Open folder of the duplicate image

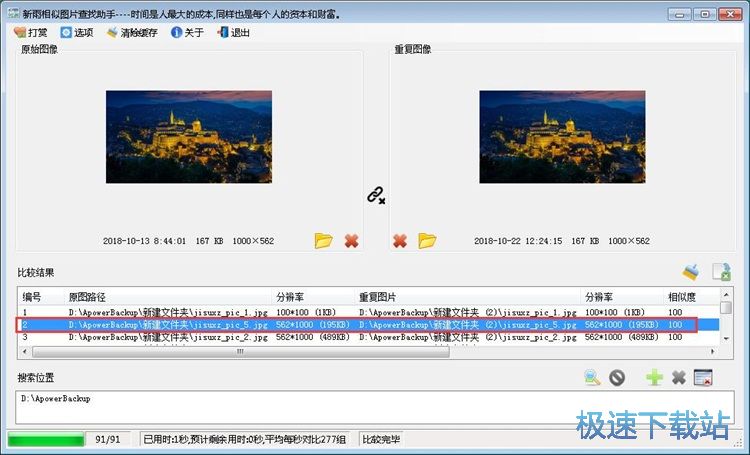(x=427, y=241)
